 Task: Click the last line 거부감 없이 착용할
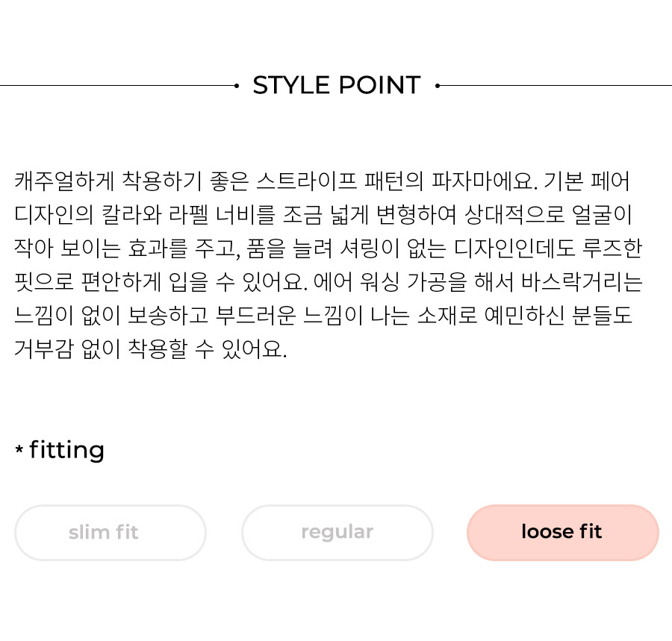150,349
